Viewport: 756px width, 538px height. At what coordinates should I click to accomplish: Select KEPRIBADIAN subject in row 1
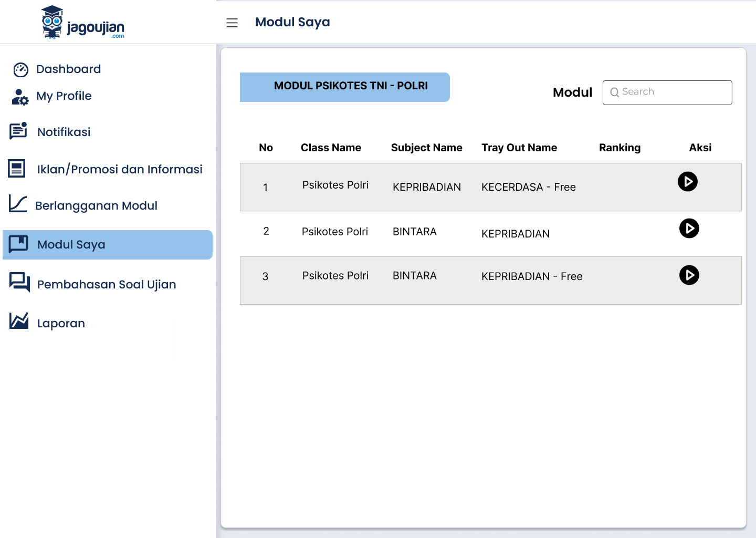pos(427,187)
